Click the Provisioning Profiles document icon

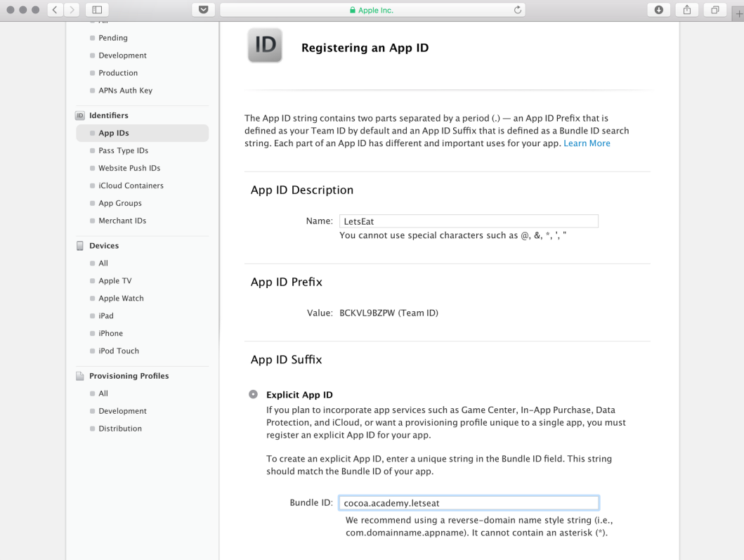79,376
